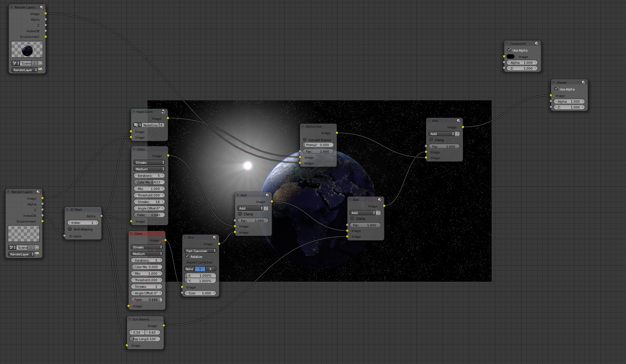Image resolution: width=626 pixels, height=364 pixels.
Task: Open RenderLayer dropdown in upper Render Layers node
Action: tap(25, 70)
